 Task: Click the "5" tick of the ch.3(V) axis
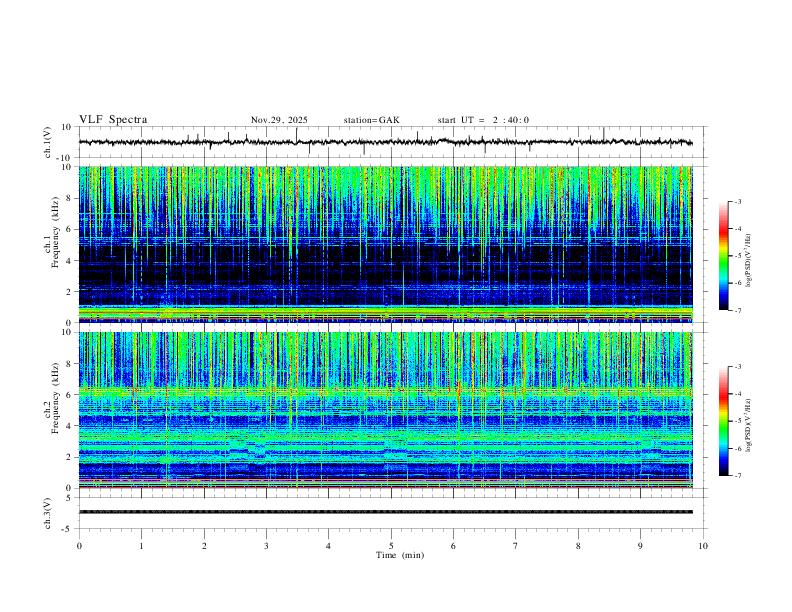click(70, 498)
